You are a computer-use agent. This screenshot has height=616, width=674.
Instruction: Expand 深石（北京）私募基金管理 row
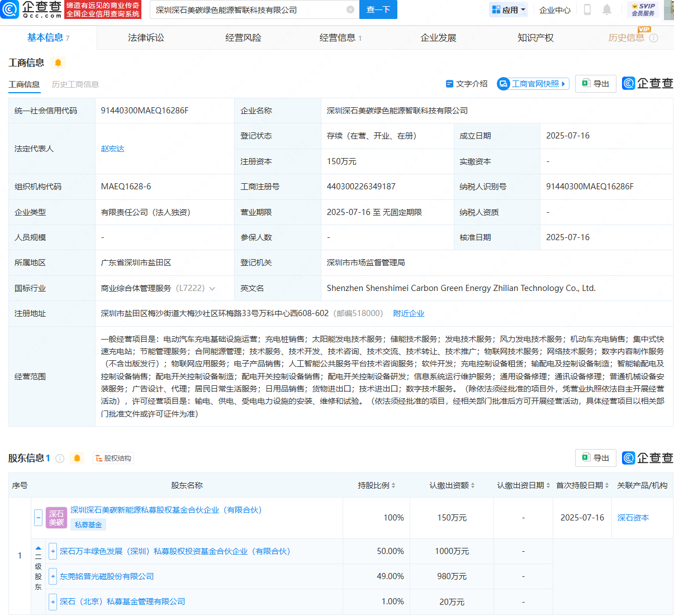(53, 601)
